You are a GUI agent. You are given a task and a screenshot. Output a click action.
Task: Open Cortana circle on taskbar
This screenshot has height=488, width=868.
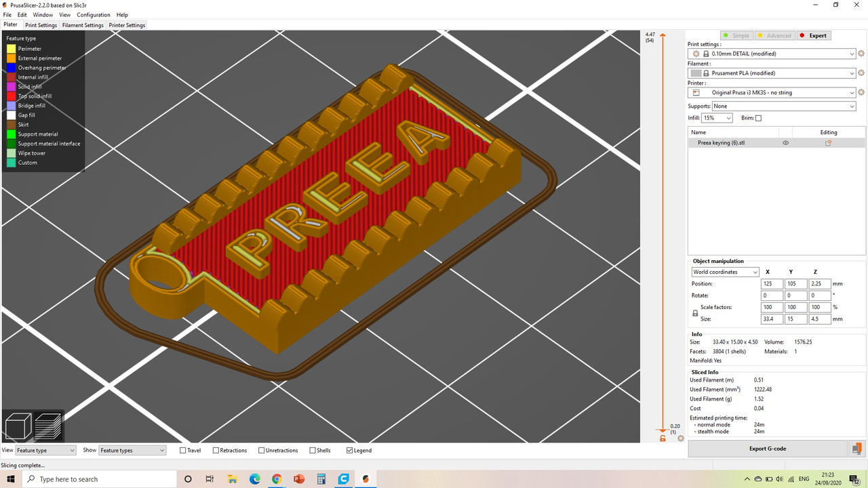click(188, 479)
